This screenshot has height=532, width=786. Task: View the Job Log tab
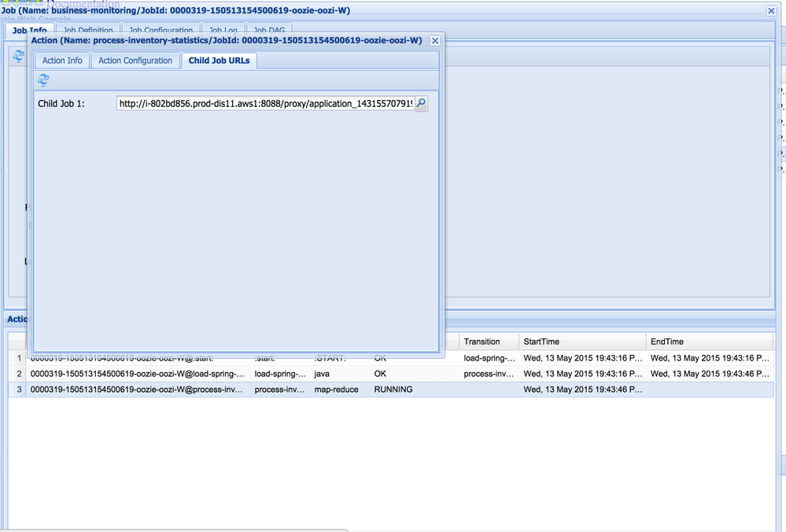(223, 29)
